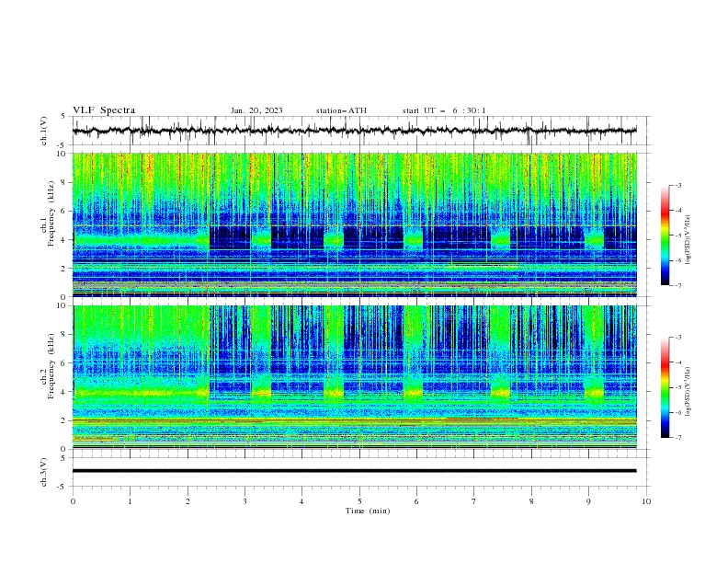
Task: Click the ch.2 spectrogram color scale bar
Action: pyautogui.click(x=665, y=387)
